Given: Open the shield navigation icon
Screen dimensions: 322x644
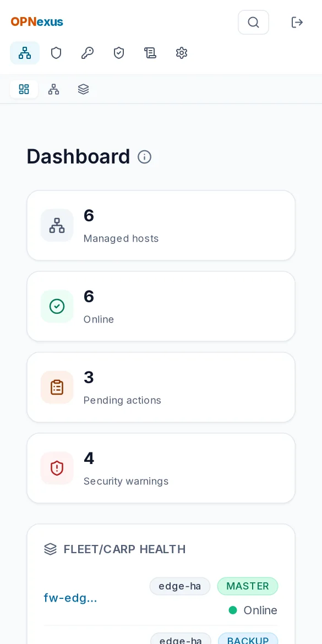Looking at the screenshot, I should tap(56, 53).
